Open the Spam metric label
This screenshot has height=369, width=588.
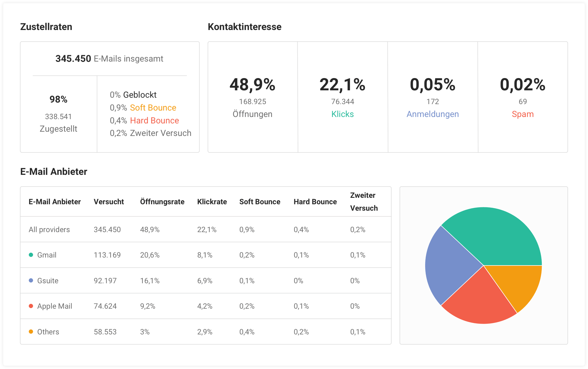[522, 114]
